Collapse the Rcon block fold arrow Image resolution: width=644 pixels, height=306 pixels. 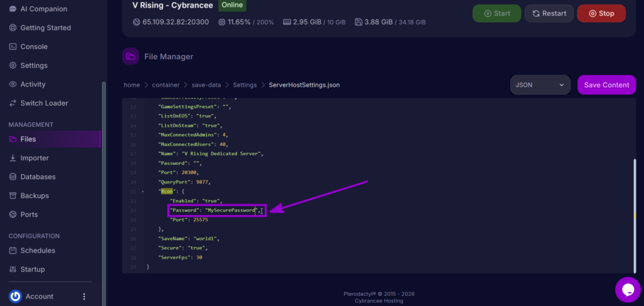[143, 192]
